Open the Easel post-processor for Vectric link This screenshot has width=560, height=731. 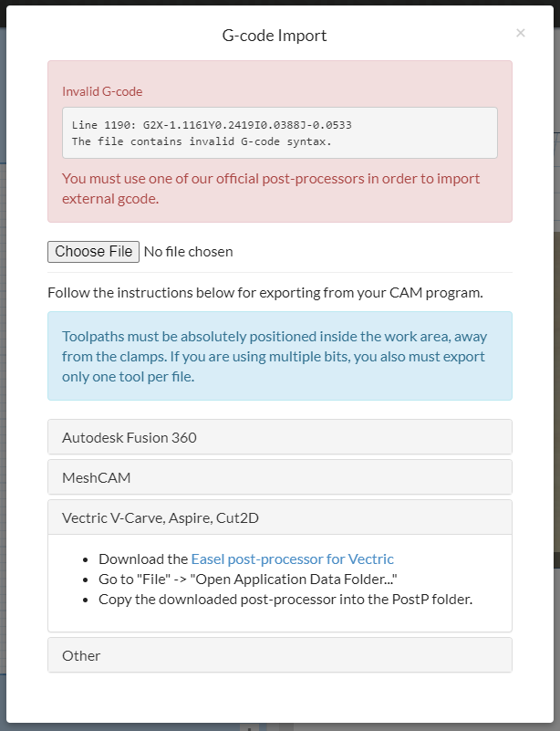click(292, 559)
